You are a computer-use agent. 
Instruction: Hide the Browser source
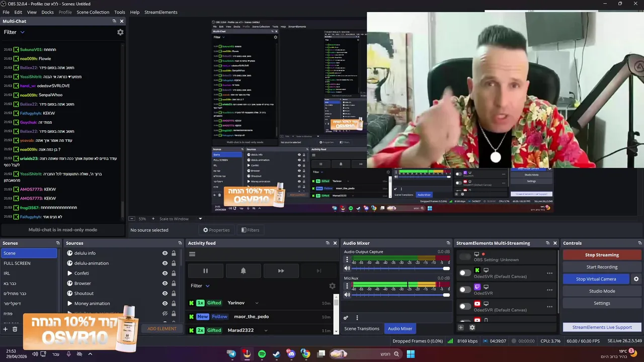[165, 284]
